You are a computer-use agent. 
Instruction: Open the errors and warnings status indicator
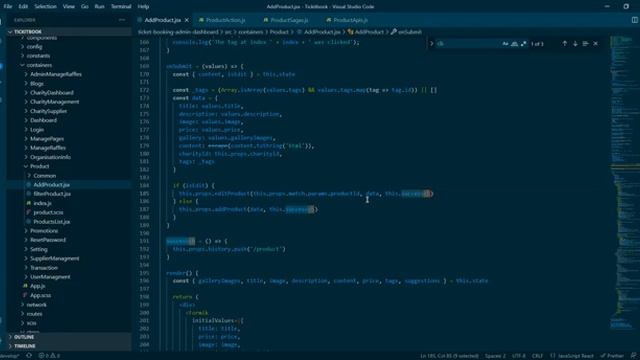tap(49, 356)
